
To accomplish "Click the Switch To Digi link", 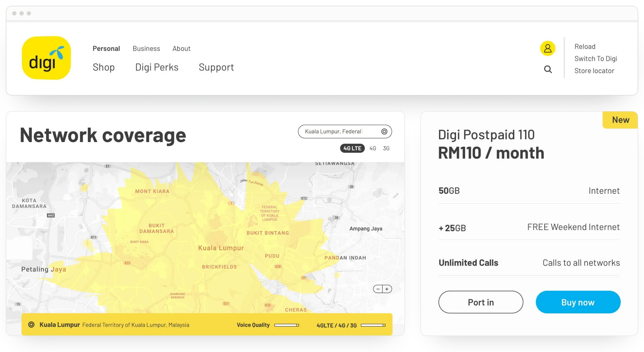I will pos(596,58).
